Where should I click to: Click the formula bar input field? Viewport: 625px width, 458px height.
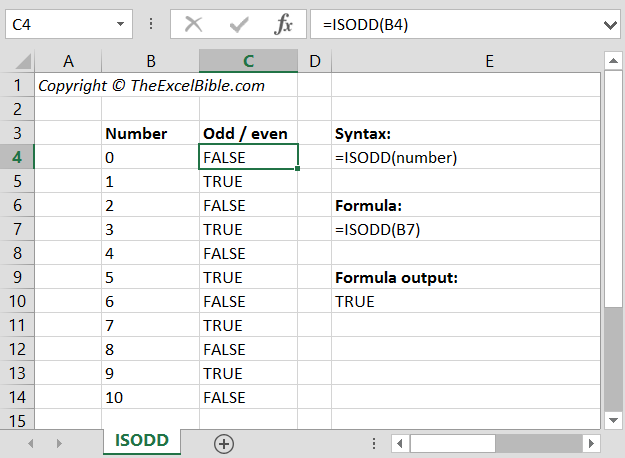[460, 23]
